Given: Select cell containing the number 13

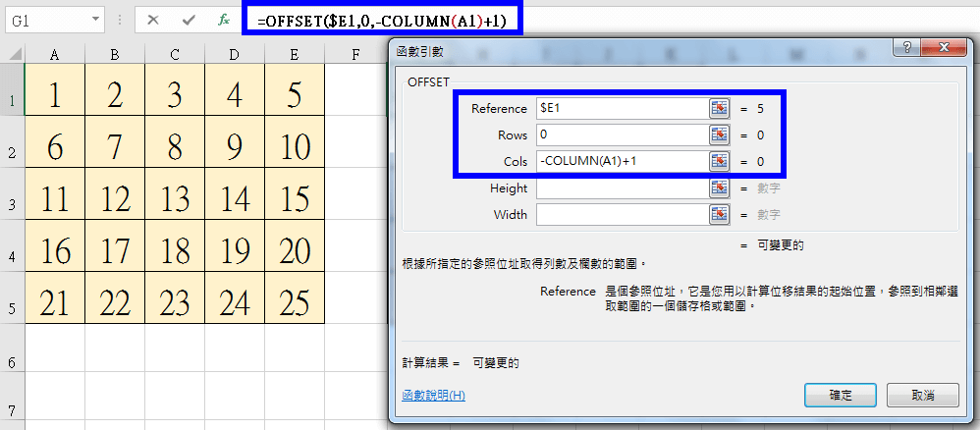Looking at the screenshot, I should [175, 199].
